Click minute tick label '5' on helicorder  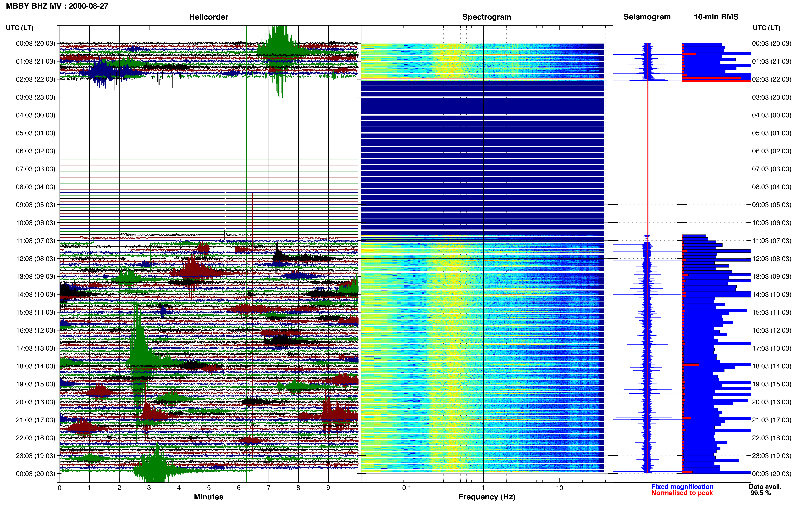(x=209, y=488)
